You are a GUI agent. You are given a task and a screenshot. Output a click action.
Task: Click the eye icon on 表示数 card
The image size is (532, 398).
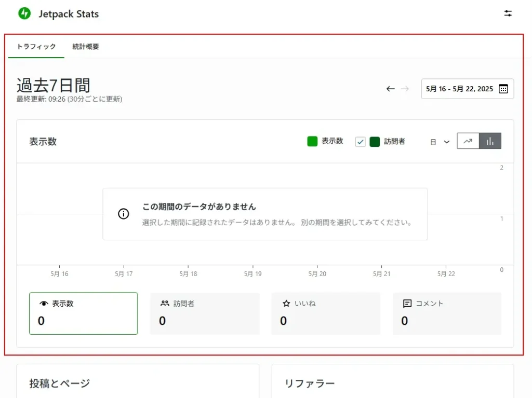coord(44,304)
